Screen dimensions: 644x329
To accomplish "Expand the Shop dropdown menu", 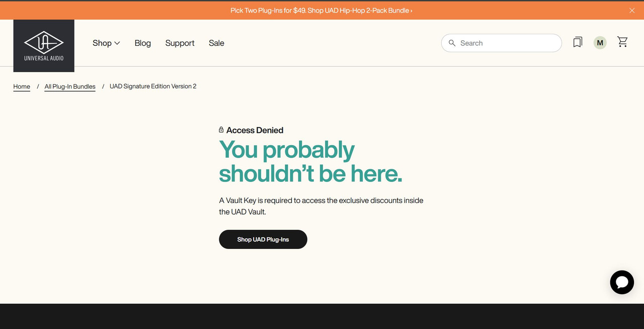I will tap(106, 43).
